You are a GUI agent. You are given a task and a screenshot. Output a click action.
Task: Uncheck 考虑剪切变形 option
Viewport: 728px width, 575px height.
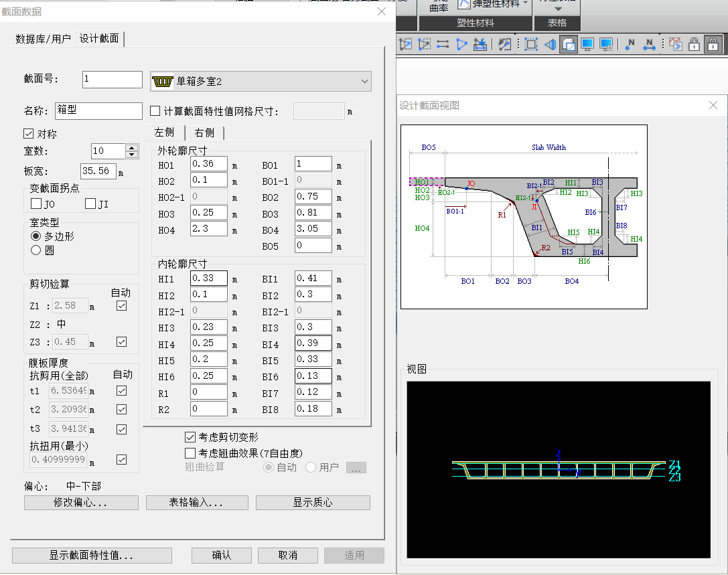(190, 437)
